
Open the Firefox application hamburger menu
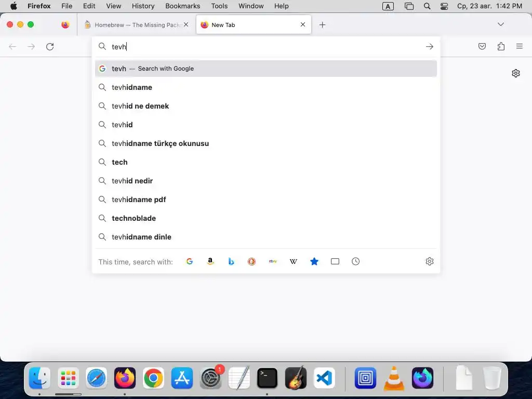click(520, 46)
